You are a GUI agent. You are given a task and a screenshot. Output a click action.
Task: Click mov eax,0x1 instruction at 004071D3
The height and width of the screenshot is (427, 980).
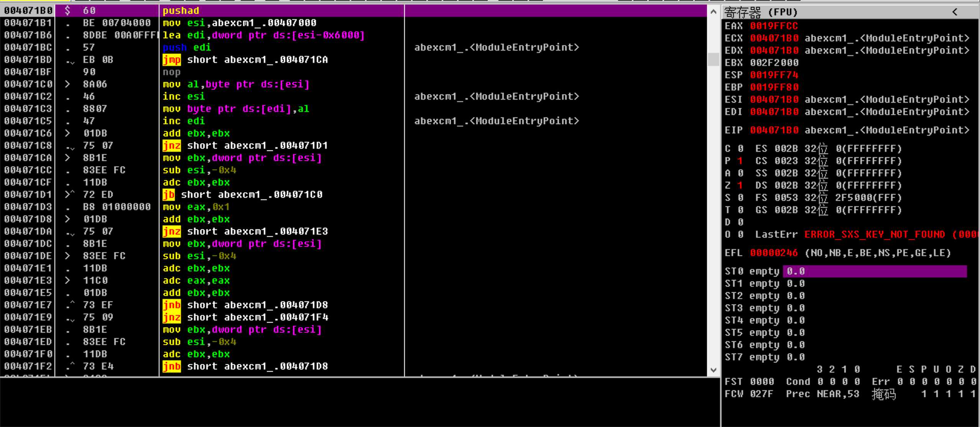coord(196,207)
